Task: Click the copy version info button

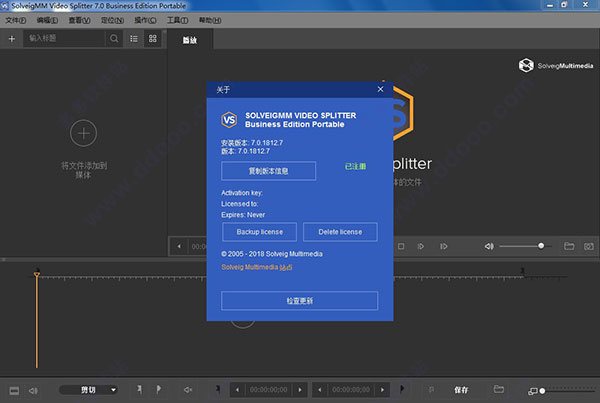Action: [x=269, y=171]
